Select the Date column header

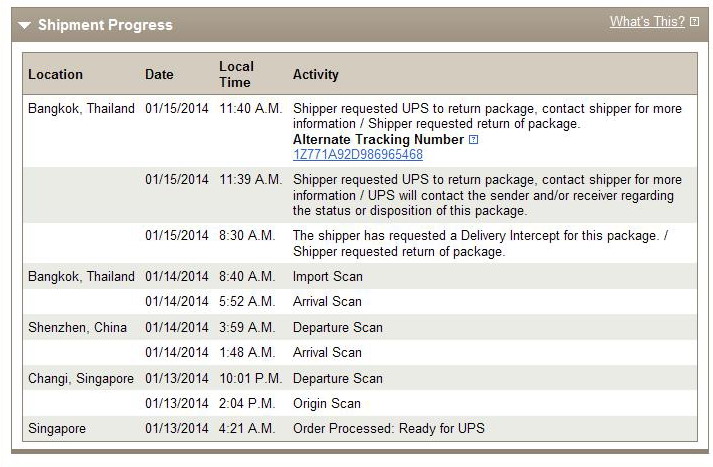[159, 74]
